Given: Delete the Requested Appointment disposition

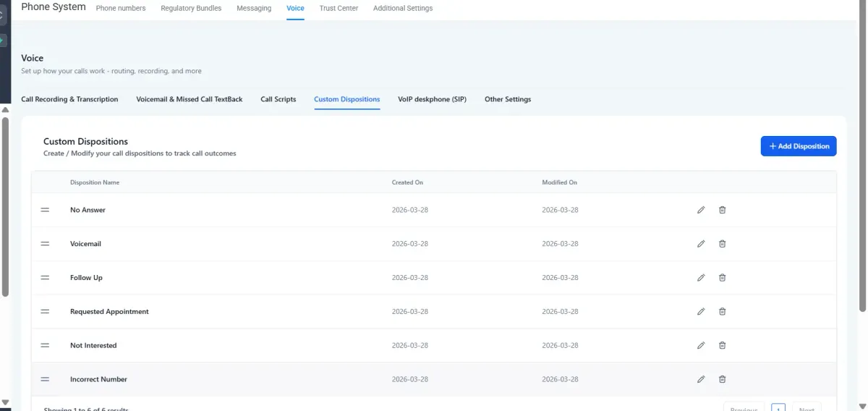Looking at the screenshot, I should 722,312.
